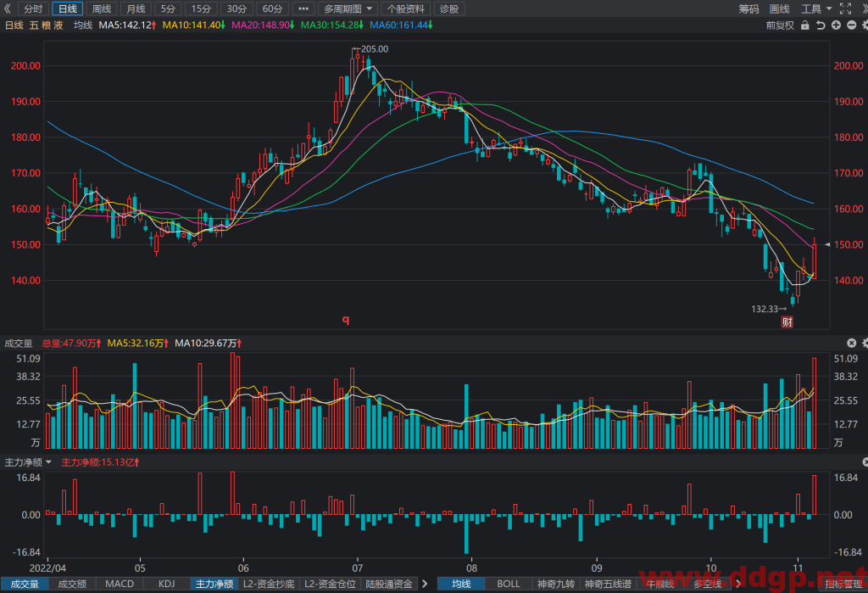Image resolution: width=868 pixels, height=593 pixels.
Task: Close the 主力净额 indicator panel
Action: (x=865, y=462)
